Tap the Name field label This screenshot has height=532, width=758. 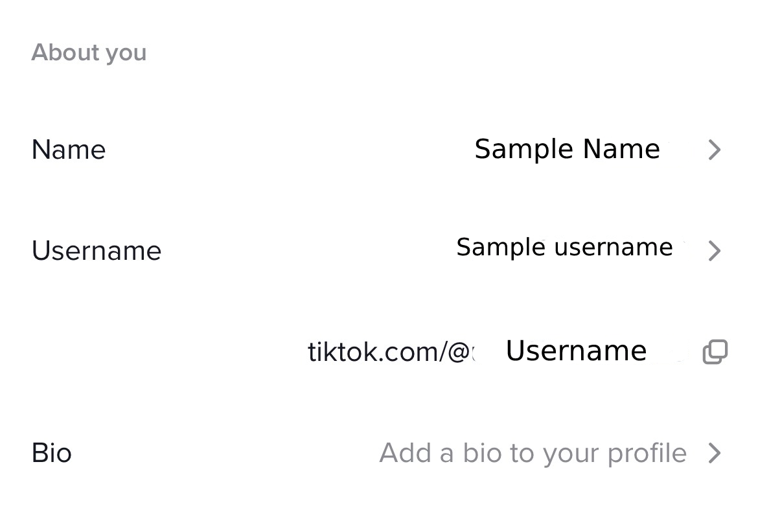tap(69, 150)
